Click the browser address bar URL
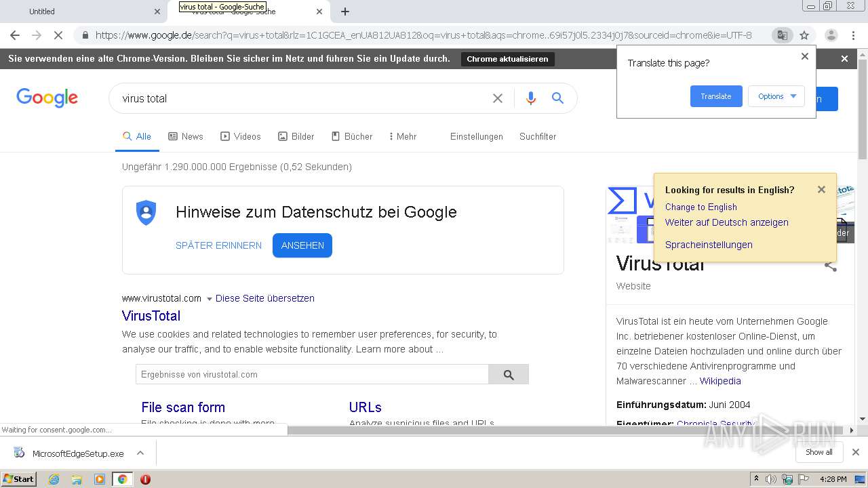This screenshot has width=868, height=488. click(x=423, y=35)
